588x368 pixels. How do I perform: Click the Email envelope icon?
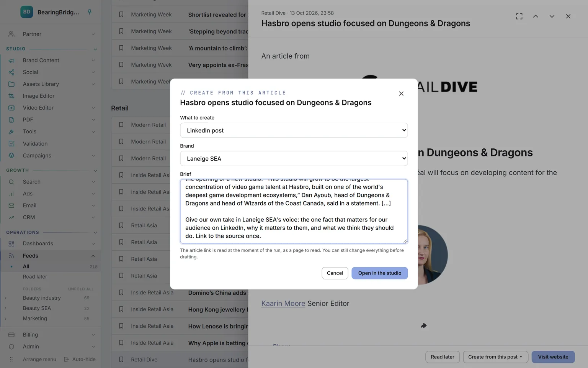click(x=11, y=205)
